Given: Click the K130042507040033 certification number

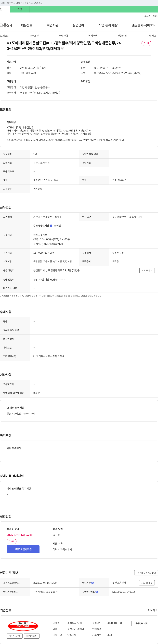Looking at the screenshot, I should pyautogui.click(x=123, y=592).
